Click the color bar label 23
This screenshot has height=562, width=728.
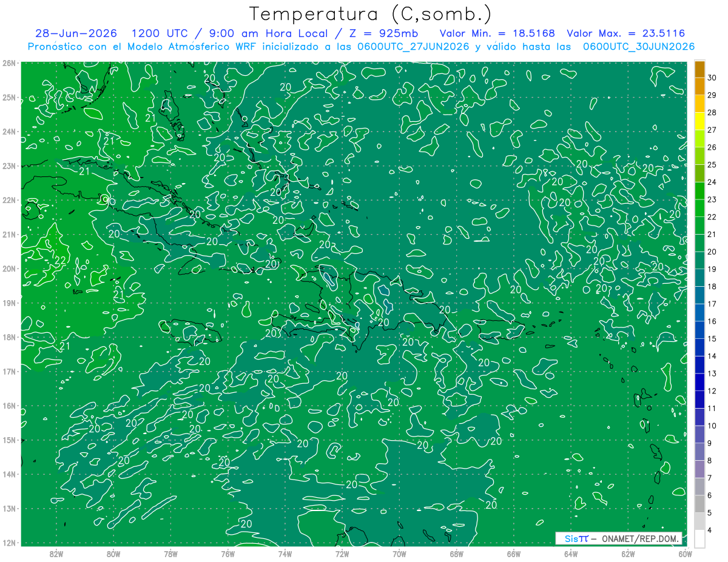click(x=712, y=199)
